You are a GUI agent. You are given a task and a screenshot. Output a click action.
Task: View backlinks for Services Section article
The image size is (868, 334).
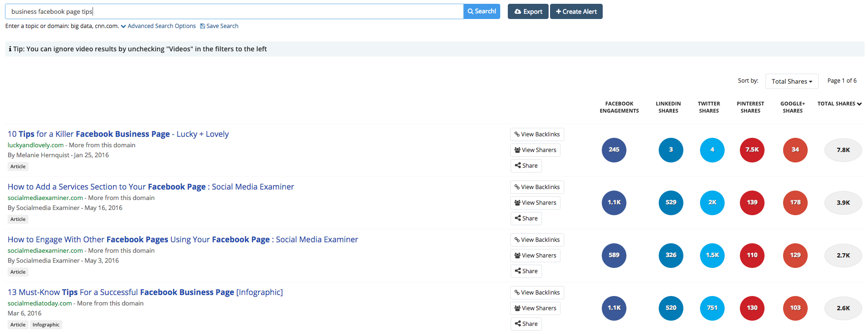[537, 187]
